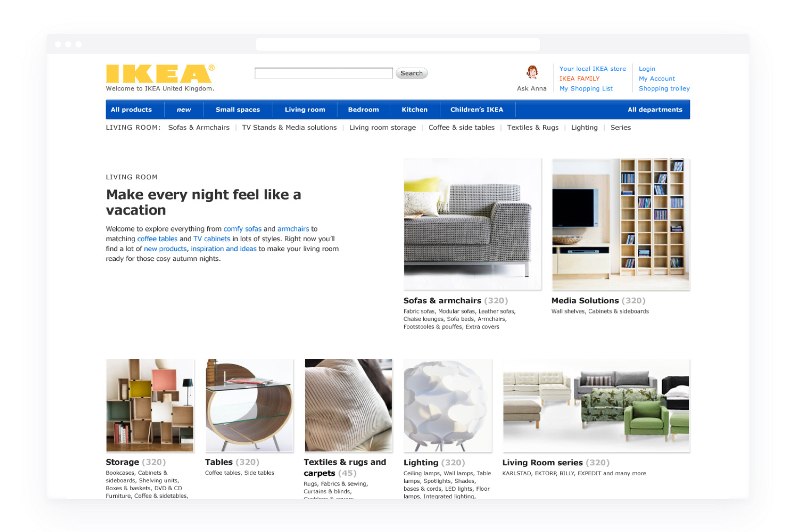The width and height of the screenshot is (796, 532).
Task: Select Living room in navigation bar
Action: click(305, 109)
